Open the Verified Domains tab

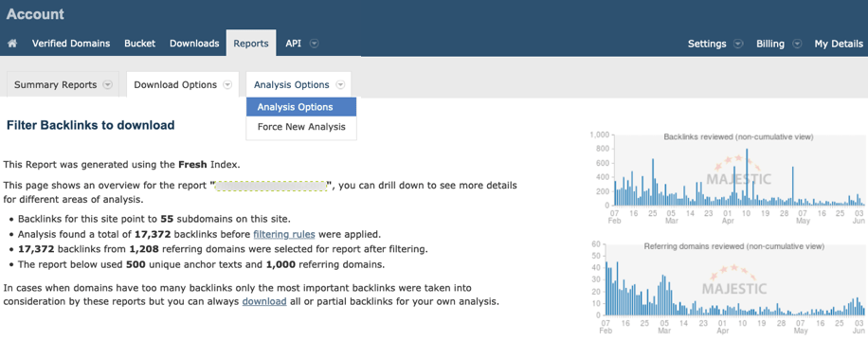[71, 44]
